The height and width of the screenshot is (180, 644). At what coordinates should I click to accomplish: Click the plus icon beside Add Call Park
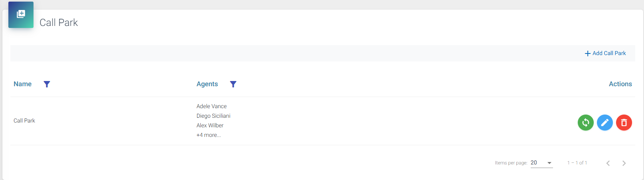[x=587, y=53]
